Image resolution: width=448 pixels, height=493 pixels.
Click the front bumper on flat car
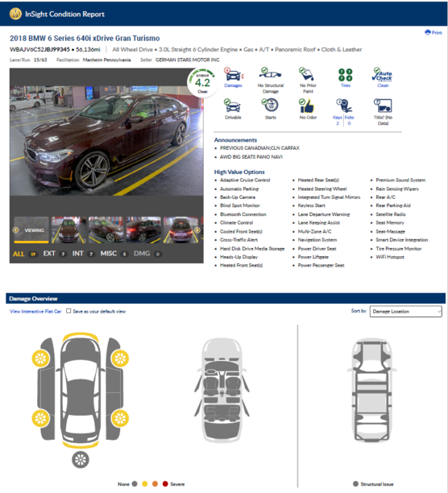pyautogui.click(x=81, y=337)
